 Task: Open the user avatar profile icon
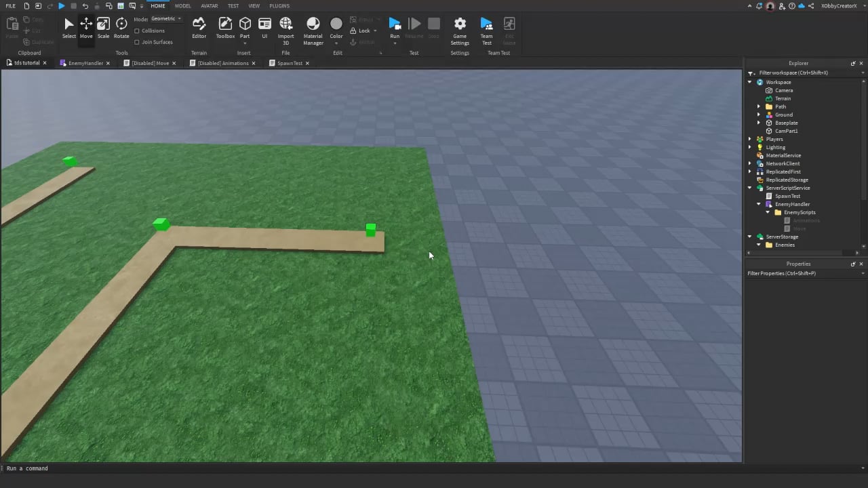[770, 6]
